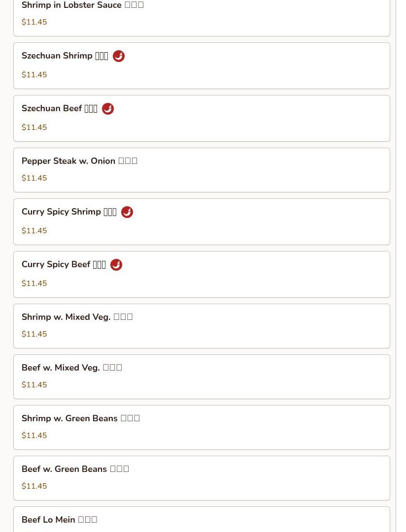The image size is (406, 532).
Task: Click spicy chili icon beside Curry Spicy Shrimp
Action: pos(127,212)
